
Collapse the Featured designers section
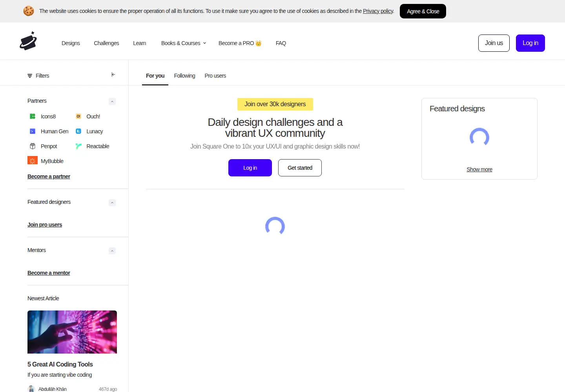click(x=112, y=203)
